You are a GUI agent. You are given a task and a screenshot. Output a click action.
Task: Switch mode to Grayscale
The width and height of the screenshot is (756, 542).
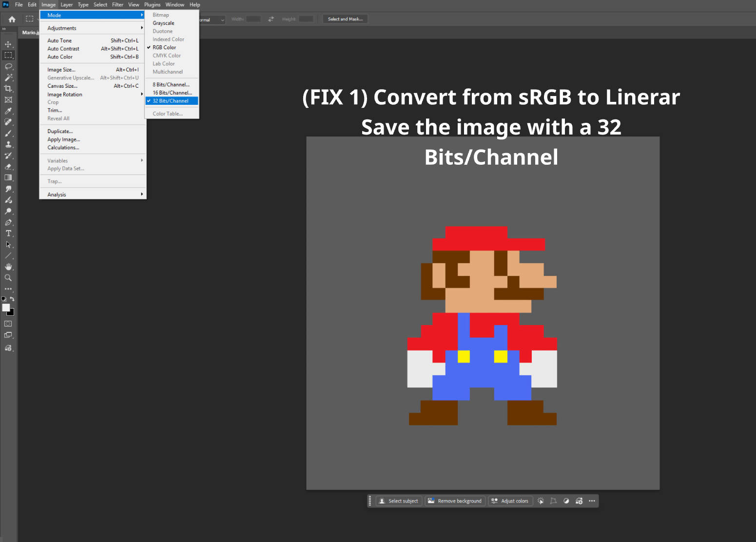tap(172, 23)
